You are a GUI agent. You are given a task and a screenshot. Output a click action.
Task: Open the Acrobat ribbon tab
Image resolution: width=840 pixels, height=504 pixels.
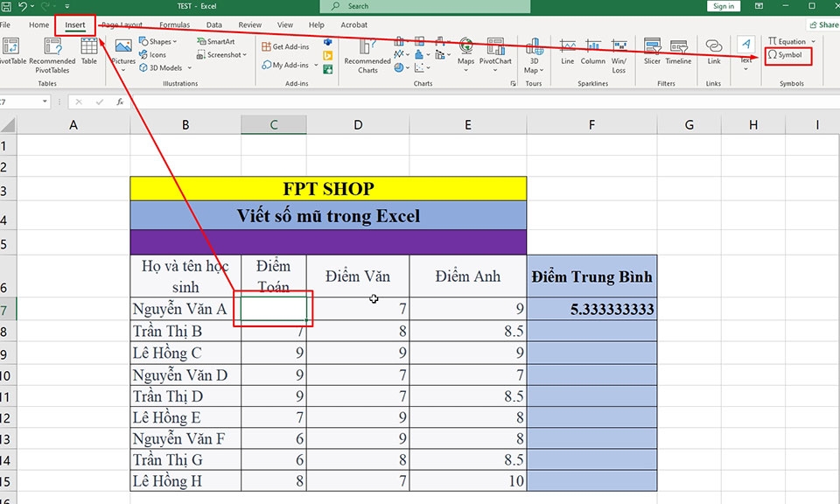(354, 24)
